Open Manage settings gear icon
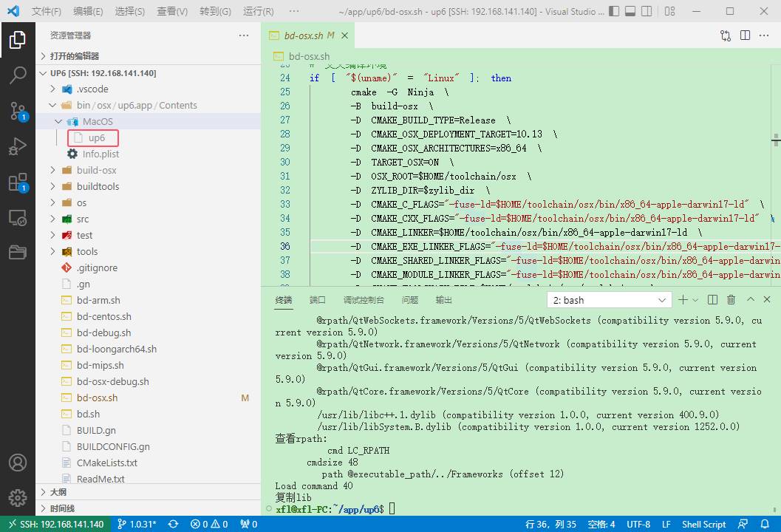This screenshot has height=532, width=781. 18,497
